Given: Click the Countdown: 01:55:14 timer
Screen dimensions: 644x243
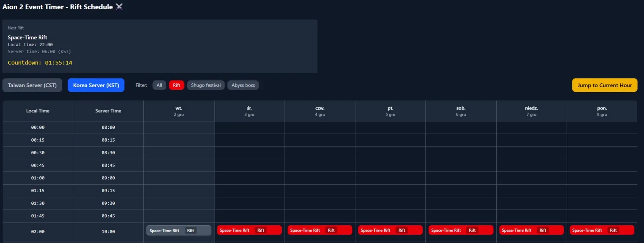Looking at the screenshot, I should click(x=40, y=63).
